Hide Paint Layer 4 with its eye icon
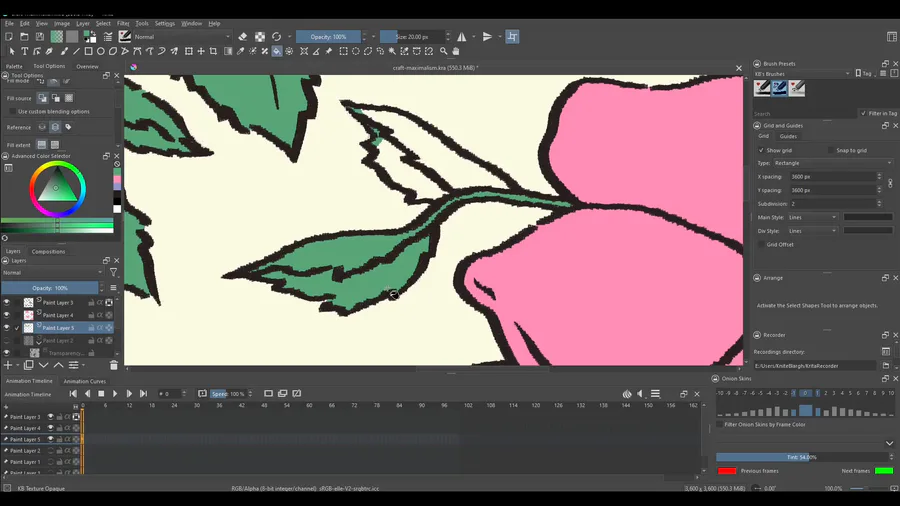900x506 pixels. pyautogui.click(x=7, y=315)
